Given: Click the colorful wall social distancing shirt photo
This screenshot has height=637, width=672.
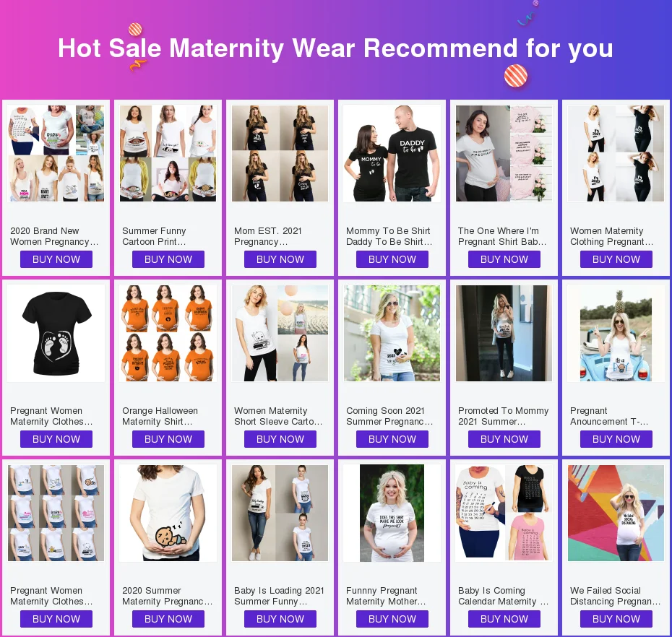Looking at the screenshot, I should pos(616,513).
